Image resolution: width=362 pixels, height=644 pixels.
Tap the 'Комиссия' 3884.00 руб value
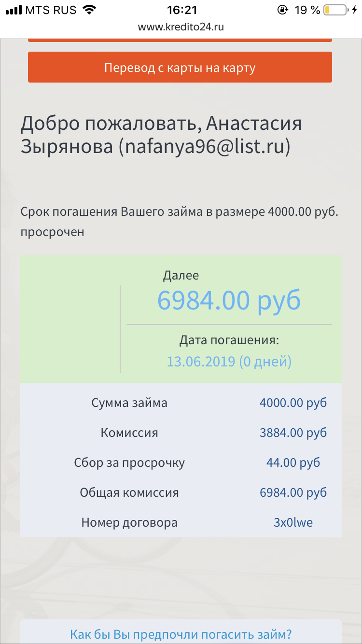click(293, 433)
